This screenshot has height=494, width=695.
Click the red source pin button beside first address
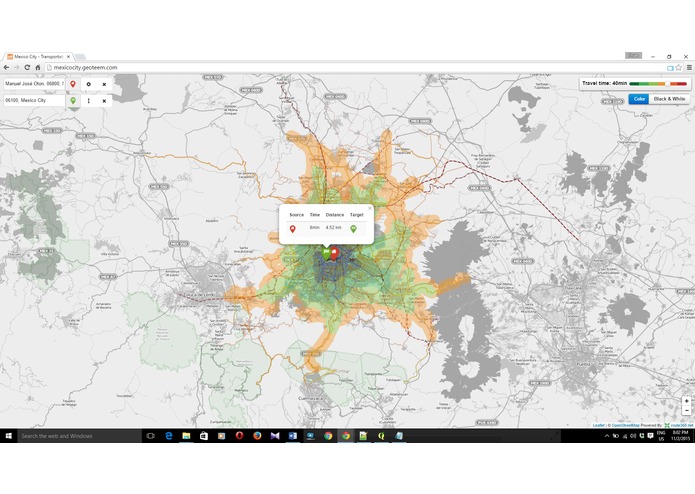pyautogui.click(x=73, y=84)
